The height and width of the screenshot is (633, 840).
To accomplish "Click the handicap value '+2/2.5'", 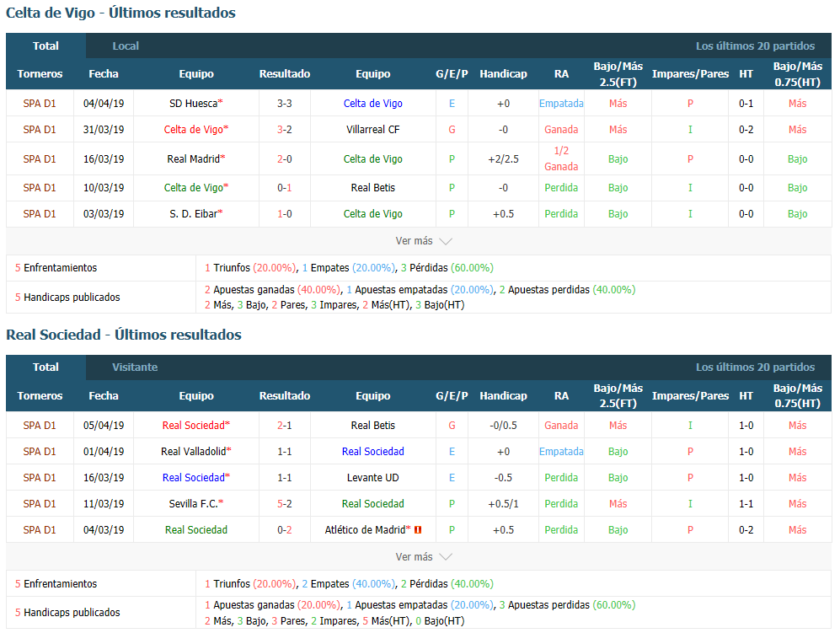I will click(503, 159).
